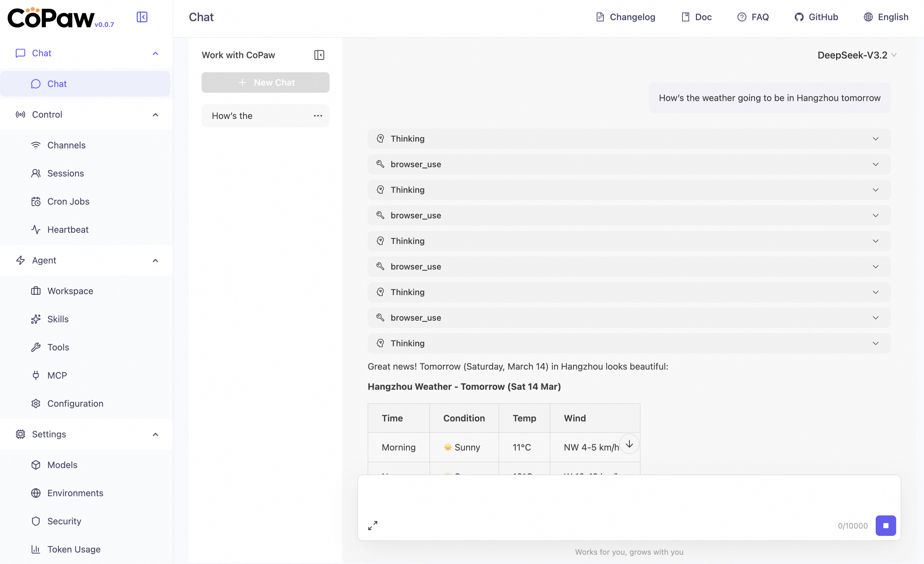Collapse the Settings section
This screenshot has width=924, height=564.
click(155, 434)
